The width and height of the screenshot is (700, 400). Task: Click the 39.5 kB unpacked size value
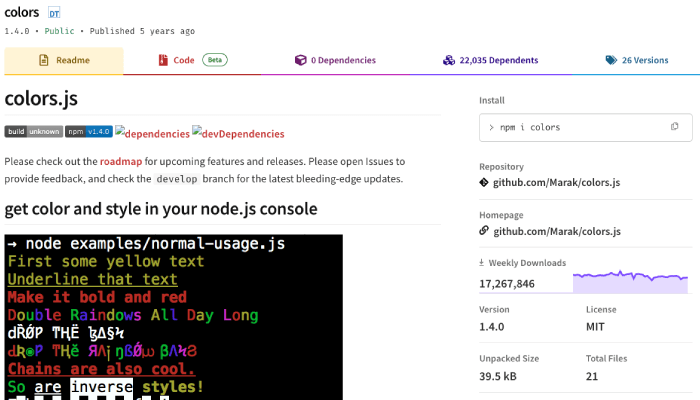click(498, 376)
